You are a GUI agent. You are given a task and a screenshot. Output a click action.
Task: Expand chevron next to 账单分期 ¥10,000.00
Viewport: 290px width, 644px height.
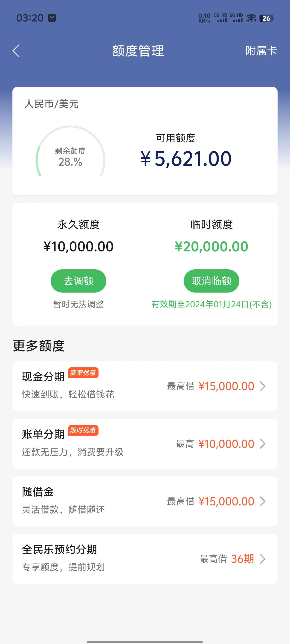point(262,444)
